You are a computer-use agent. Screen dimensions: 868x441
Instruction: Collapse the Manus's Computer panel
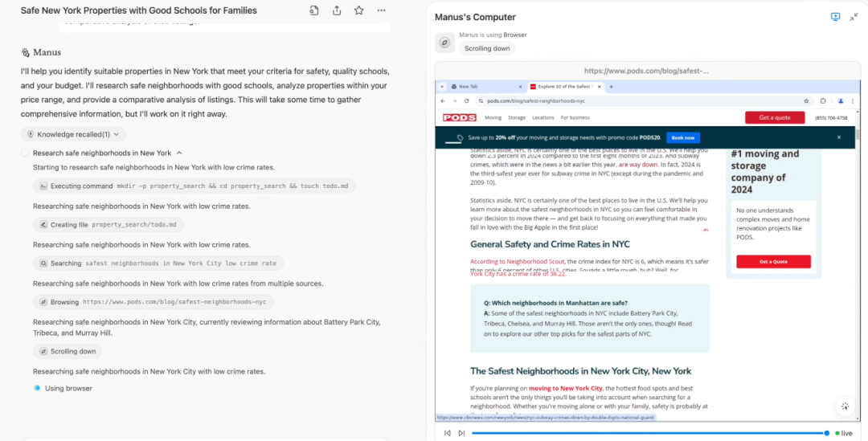(x=854, y=17)
